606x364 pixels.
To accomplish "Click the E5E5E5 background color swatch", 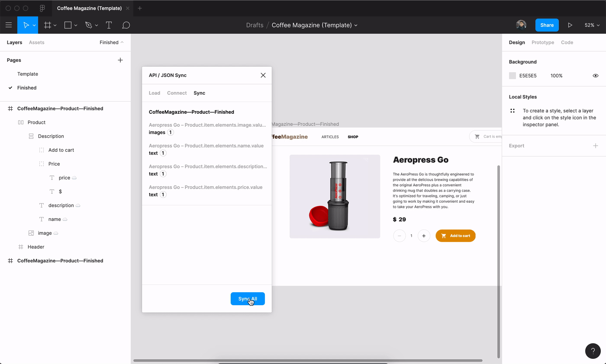I will pos(513,76).
